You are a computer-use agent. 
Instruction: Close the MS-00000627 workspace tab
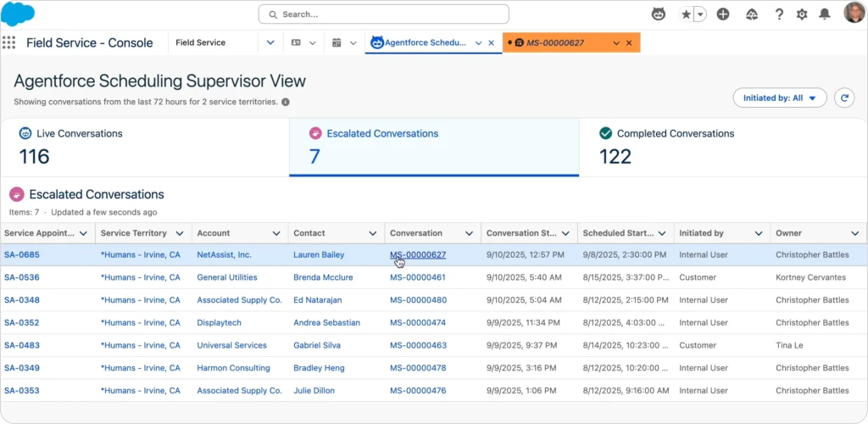click(629, 42)
